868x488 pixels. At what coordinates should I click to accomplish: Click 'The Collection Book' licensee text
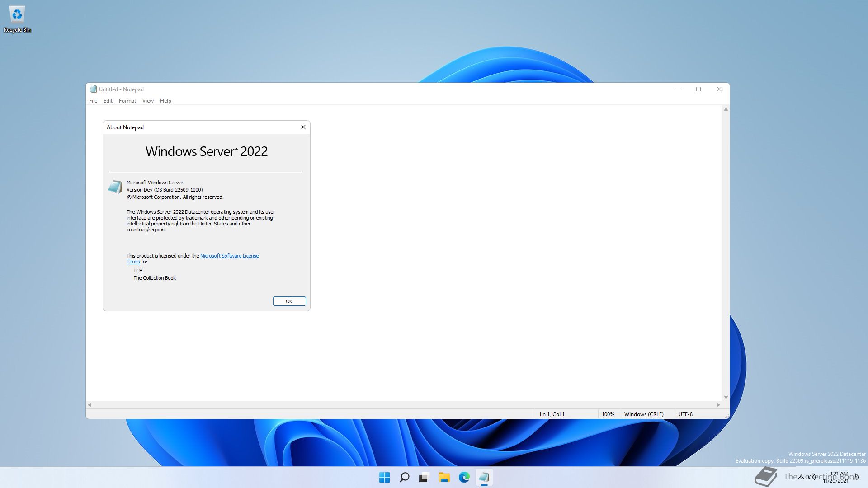[x=155, y=278]
